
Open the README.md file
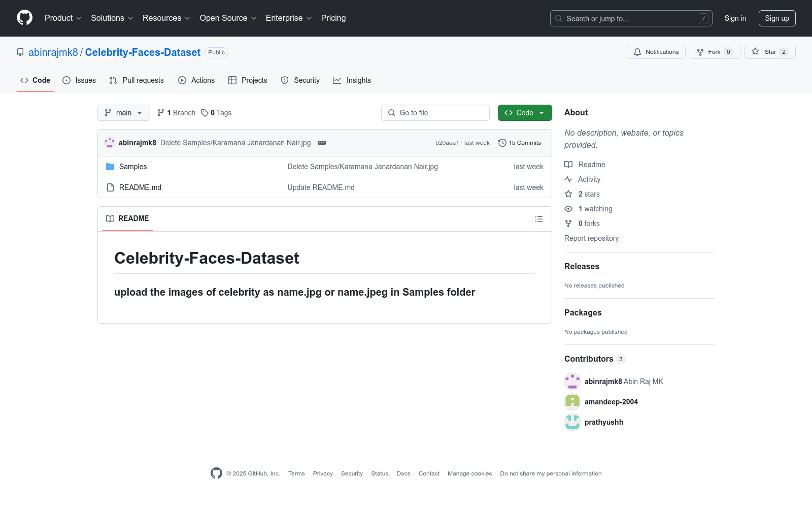pyautogui.click(x=140, y=187)
